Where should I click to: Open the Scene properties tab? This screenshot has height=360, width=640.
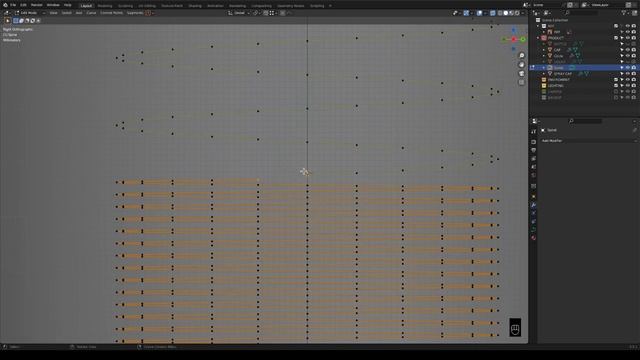click(x=533, y=167)
